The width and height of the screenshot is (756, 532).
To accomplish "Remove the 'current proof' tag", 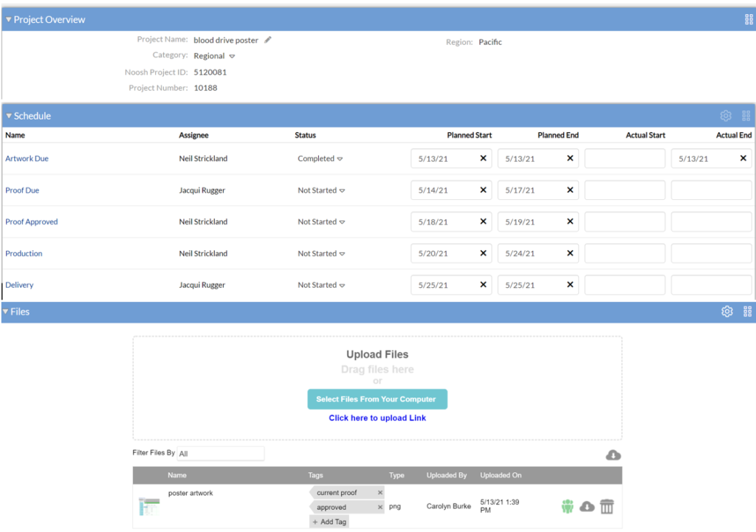I will [x=380, y=493].
